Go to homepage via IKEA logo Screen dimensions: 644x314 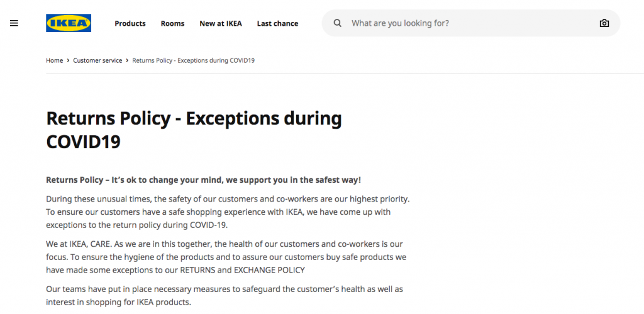point(69,23)
